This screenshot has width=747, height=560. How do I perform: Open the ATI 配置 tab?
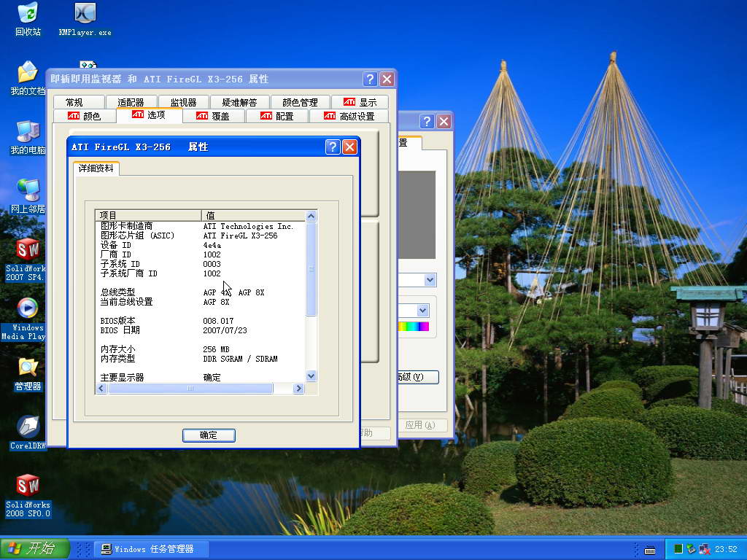coord(277,116)
